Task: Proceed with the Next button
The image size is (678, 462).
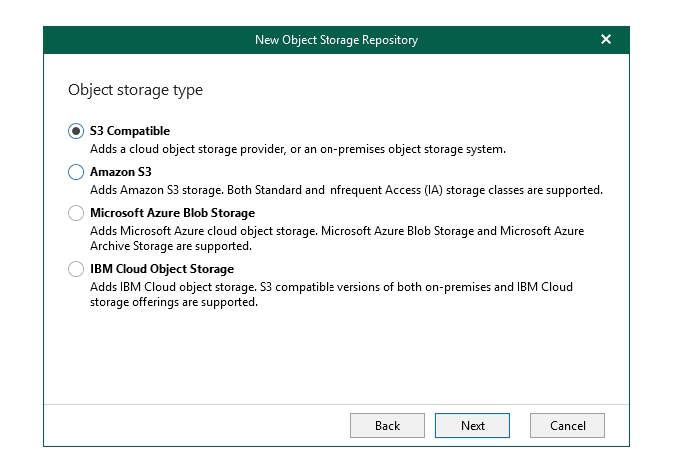Action: (x=472, y=426)
